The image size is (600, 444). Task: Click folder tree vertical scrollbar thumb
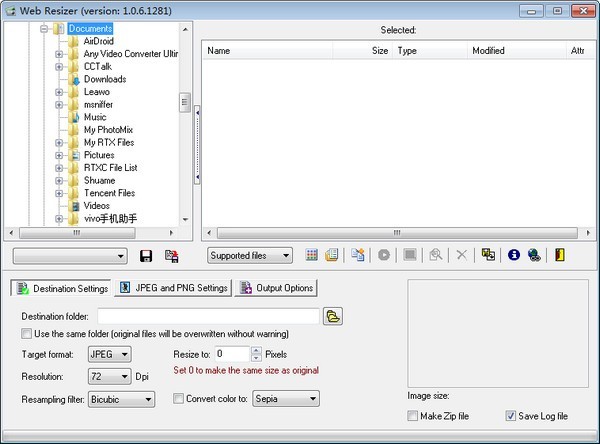pyautogui.click(x=185, y=103)
